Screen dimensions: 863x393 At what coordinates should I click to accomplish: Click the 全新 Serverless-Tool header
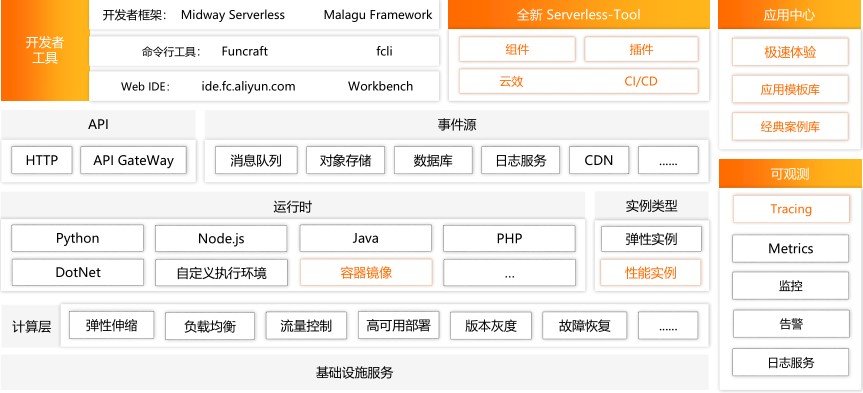coord(578,14)
